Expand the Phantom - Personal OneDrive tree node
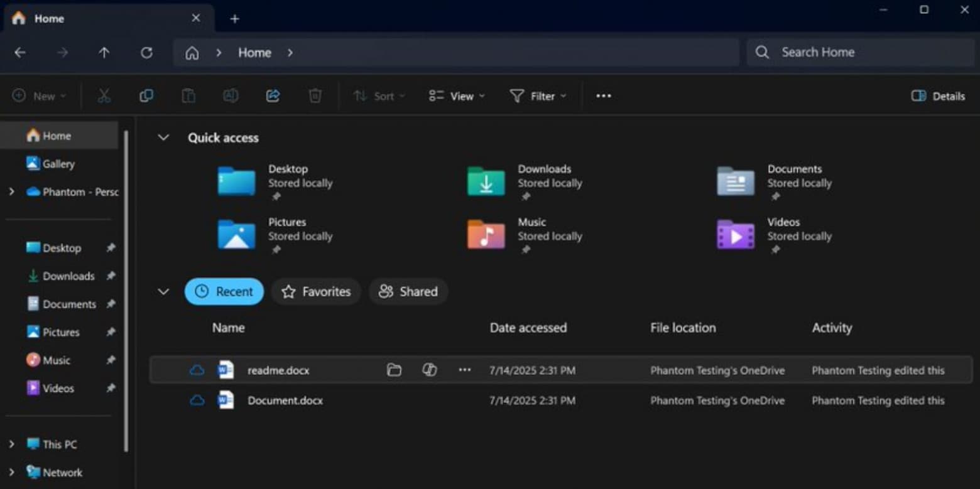 (11, 191)
